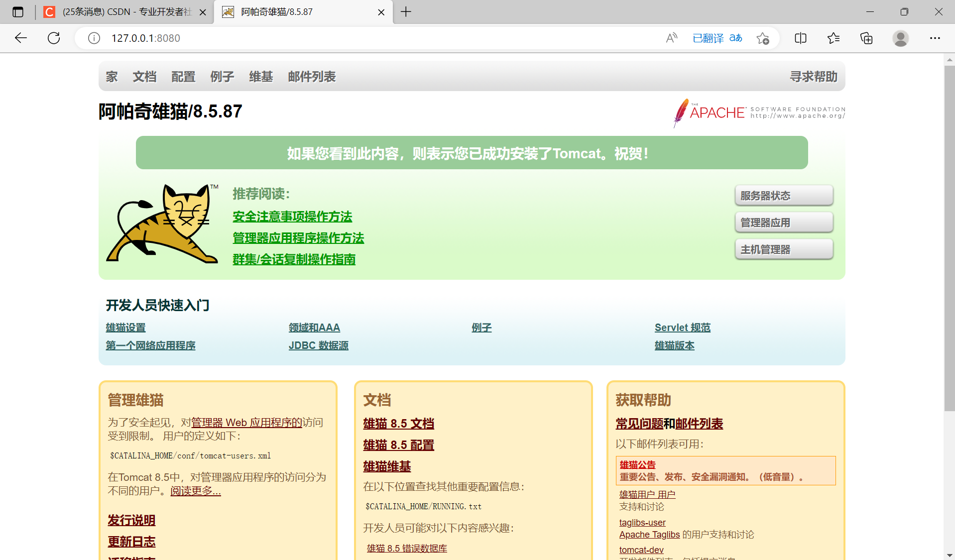Image resolution: width=955 pixels, height=560 pixels.
Task: Close the CSDN tab
Action: pyautogui.click(x=203, y=12)
